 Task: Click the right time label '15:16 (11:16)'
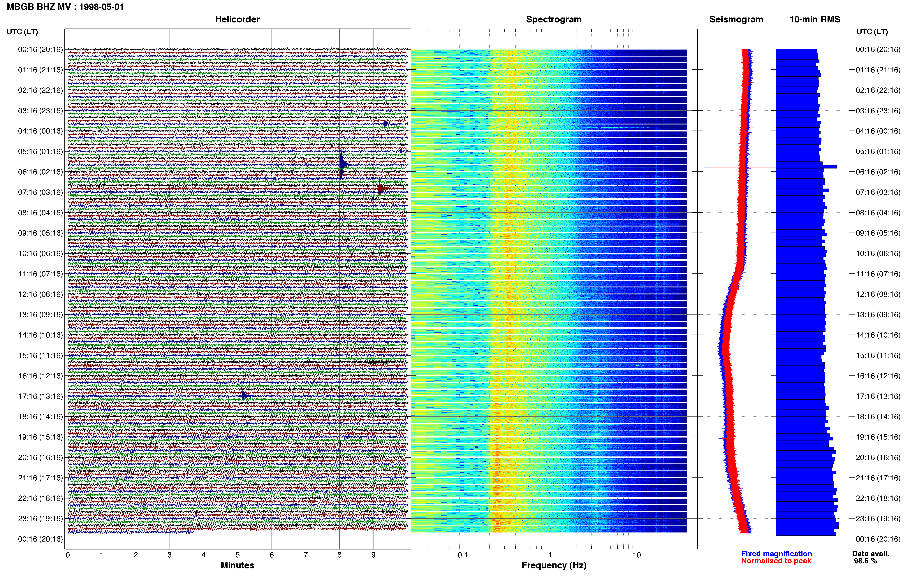click(x=878, y=355)
